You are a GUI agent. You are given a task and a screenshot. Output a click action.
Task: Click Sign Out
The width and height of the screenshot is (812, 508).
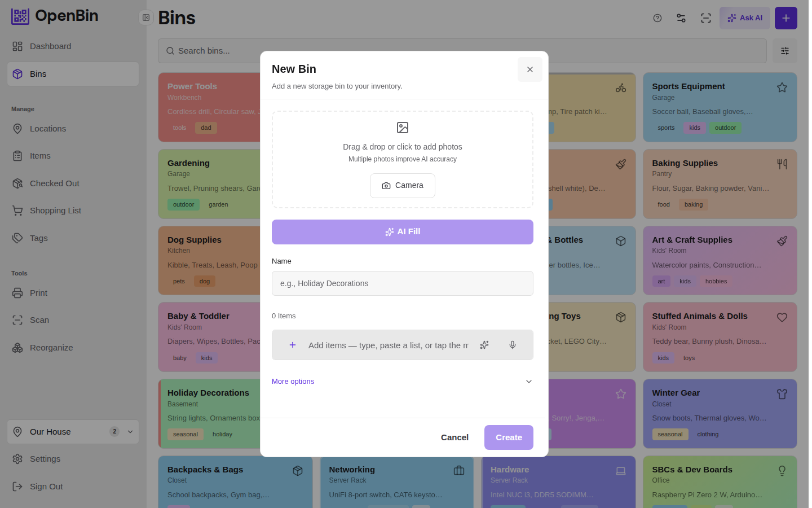(x=73, y=487)
